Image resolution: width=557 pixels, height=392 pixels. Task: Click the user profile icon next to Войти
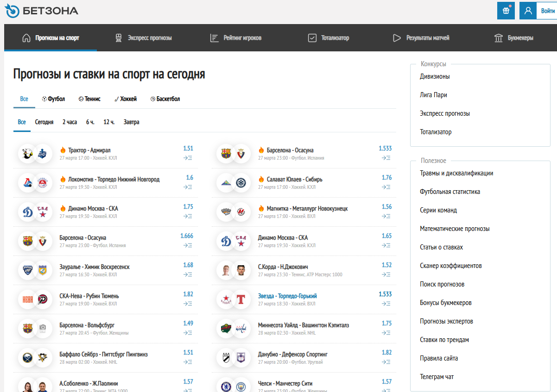click(528, 11)
